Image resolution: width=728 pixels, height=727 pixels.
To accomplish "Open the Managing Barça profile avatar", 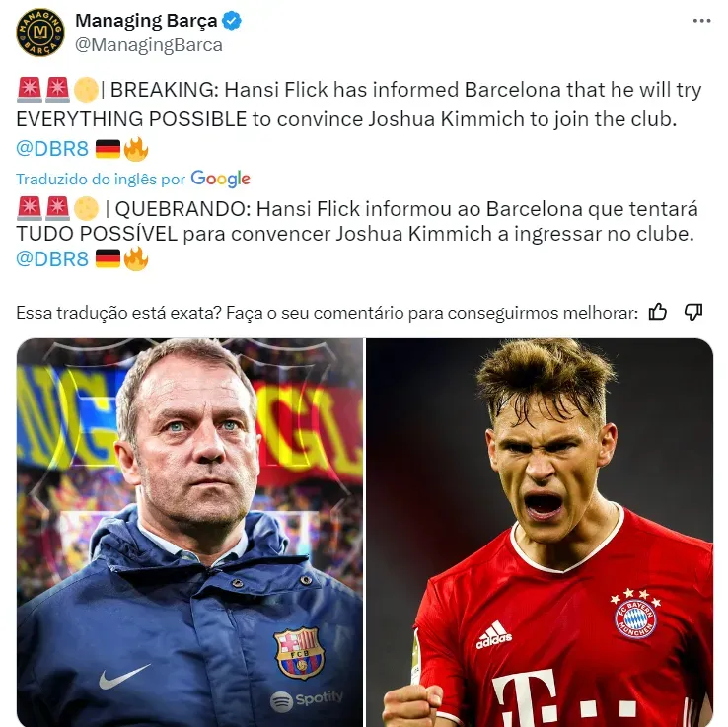I will [x=39, y=32].
